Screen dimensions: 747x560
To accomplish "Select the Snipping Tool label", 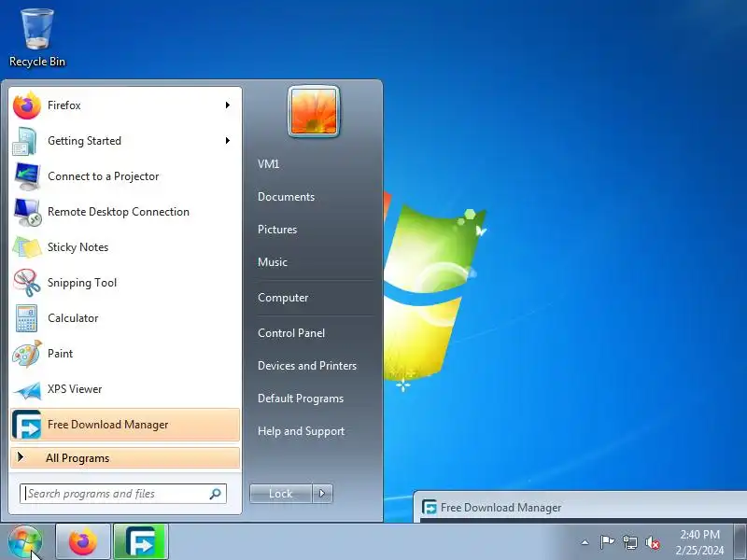I will pyautogui.click(x=82, y=284).
